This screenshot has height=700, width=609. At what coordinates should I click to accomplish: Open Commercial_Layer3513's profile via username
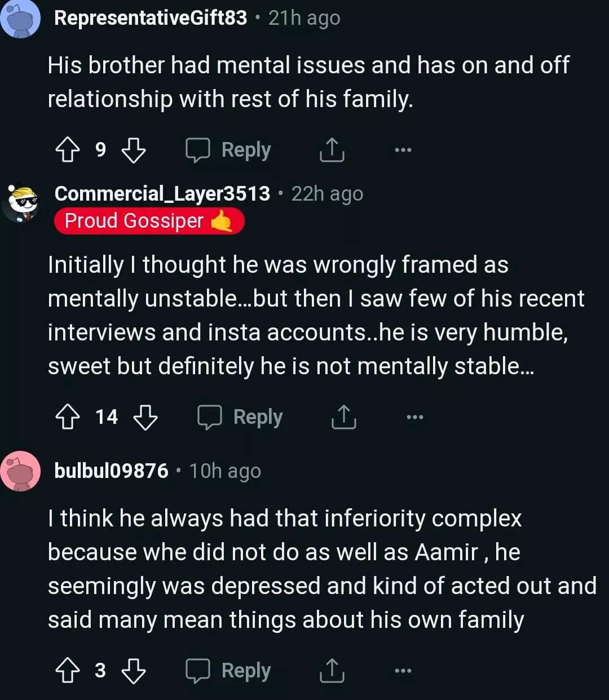[162, 194]
